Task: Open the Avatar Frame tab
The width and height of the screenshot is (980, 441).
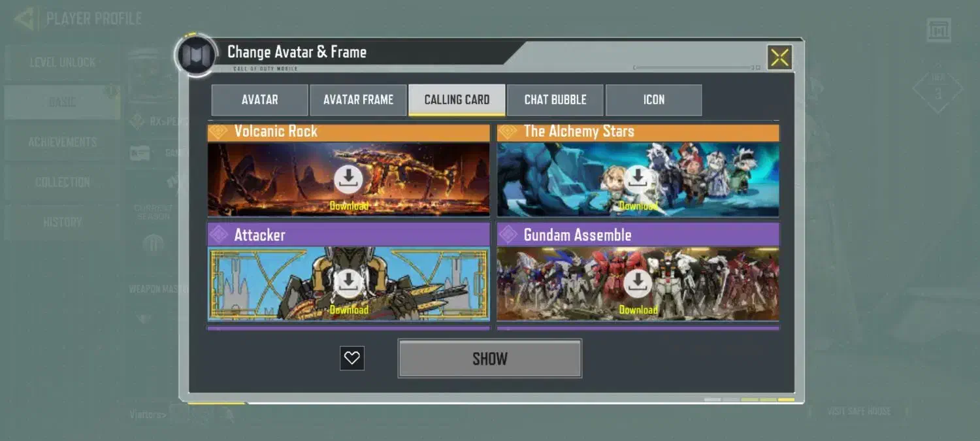Action: click(x=358, y=100)
